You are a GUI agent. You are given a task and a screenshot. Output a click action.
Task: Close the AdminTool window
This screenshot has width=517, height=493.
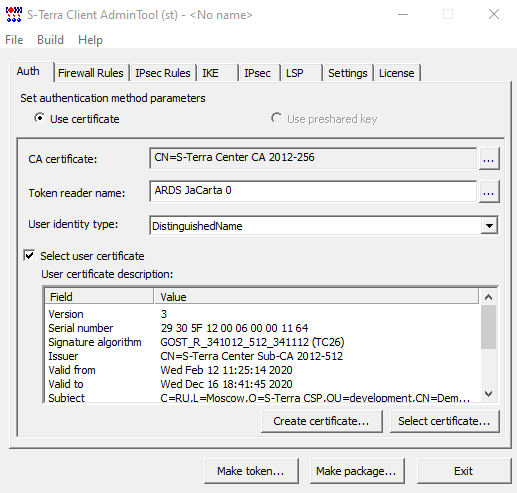[x=494, y=15]
